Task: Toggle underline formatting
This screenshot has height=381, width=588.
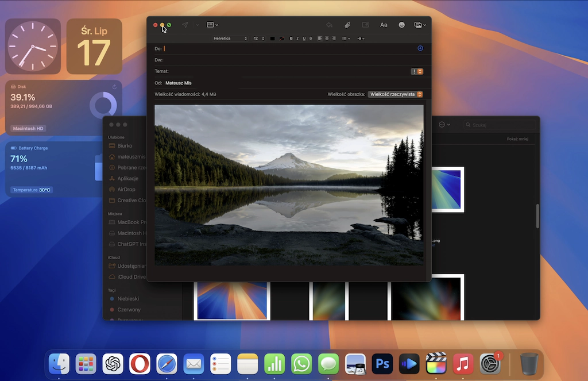Action: click(x=304, y=39)
